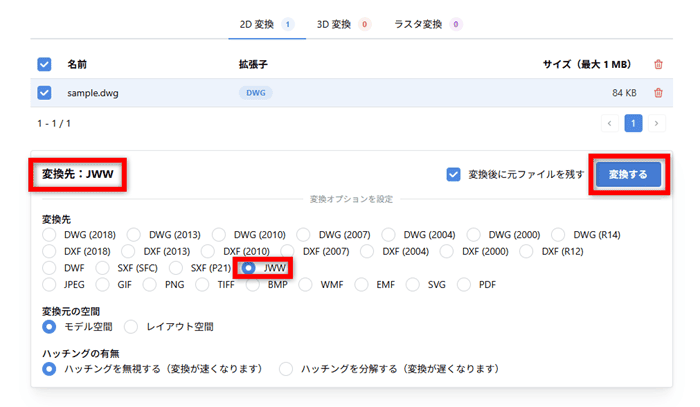Screen dimensions: 700x407
Task: Select DWG (2010) output format
Action: [219, 235]
